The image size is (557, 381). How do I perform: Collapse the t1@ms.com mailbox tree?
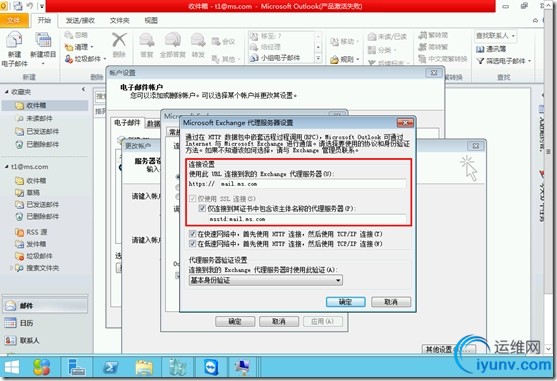[6, 167]
